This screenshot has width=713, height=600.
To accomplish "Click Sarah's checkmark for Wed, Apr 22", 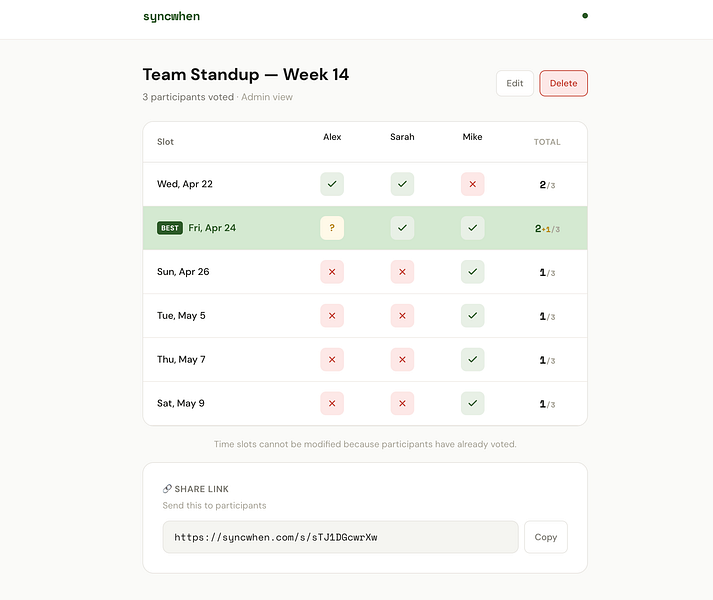I will (x=402, y=184).
